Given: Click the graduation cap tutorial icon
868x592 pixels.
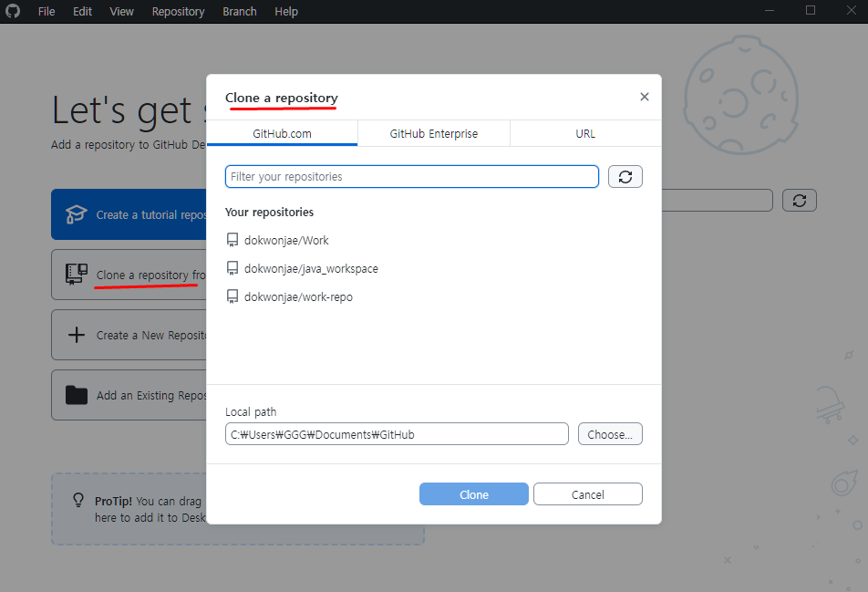Looking at the screenshot, I should click(x=77, y=214).
